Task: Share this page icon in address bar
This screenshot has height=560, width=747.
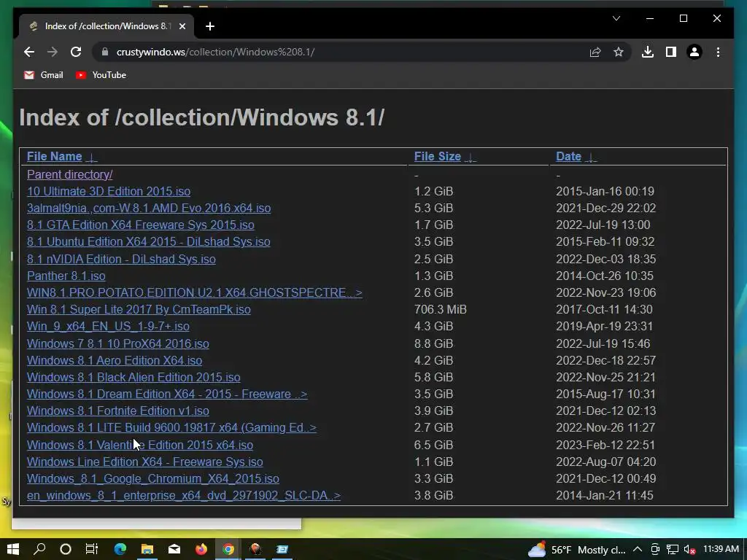Action: pyautogui.click(x=595, y=52)
